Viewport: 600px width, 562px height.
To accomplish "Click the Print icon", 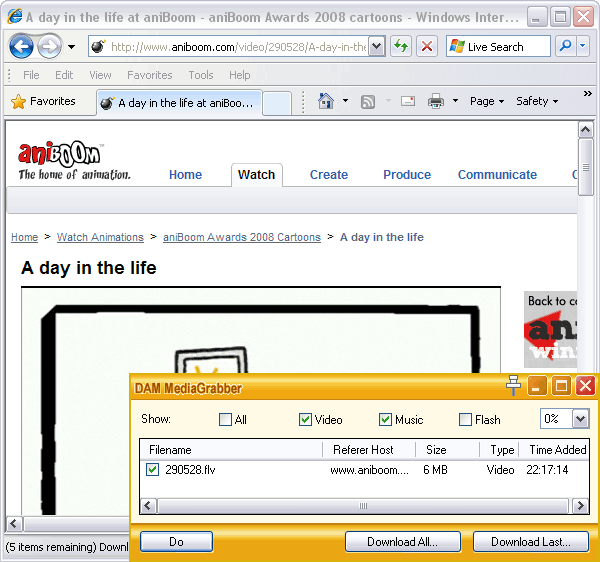I will [x=436, y=101].
